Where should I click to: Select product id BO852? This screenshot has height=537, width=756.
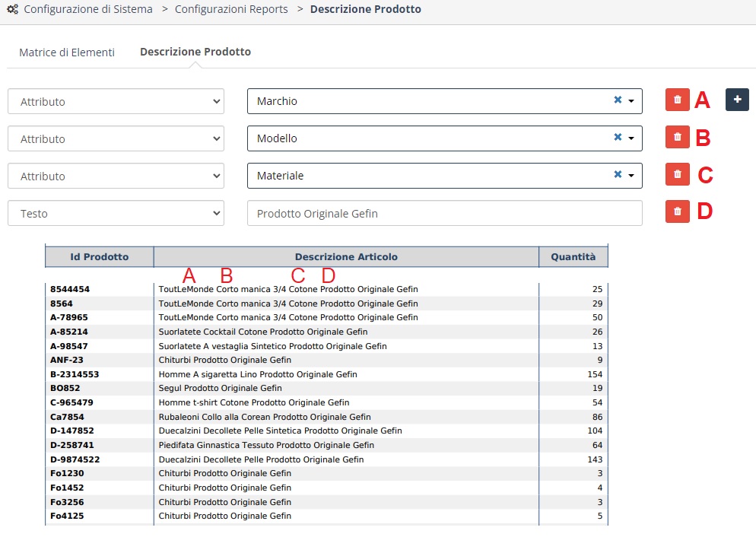click(65, 388)
